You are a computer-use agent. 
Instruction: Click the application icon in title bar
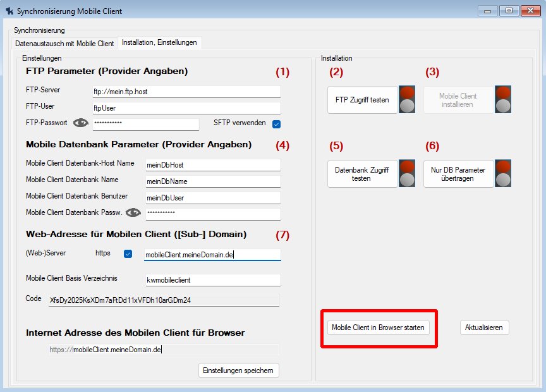[9, 11]
